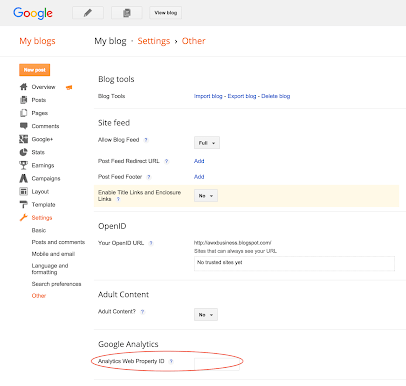The width and height of the screenshot is (406, 386).
Task: Open Earnings in the sidebar
Action: pyautogui.click(x=43, y=165)
